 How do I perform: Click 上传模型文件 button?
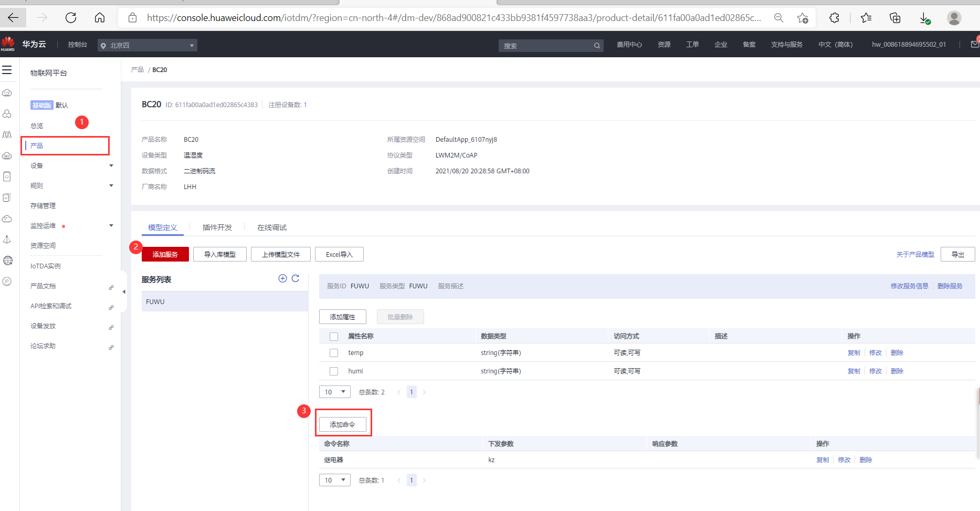point(281,254)
